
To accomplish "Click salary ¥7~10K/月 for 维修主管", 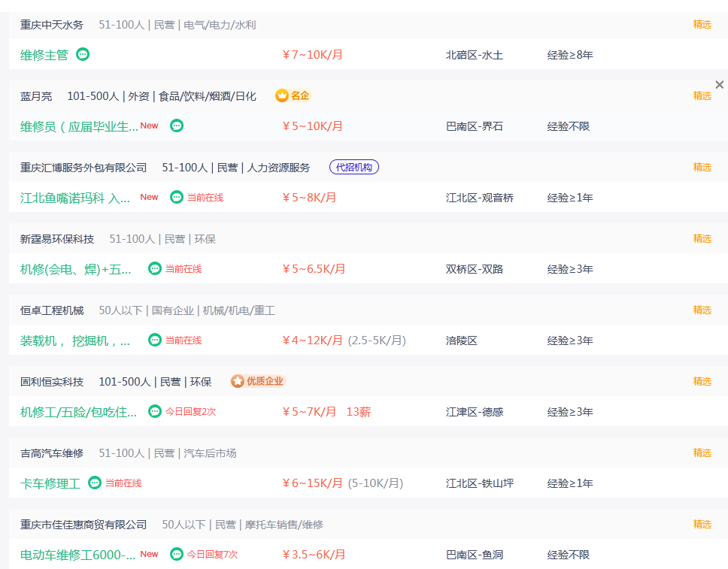I will click(x=312, y=55).
